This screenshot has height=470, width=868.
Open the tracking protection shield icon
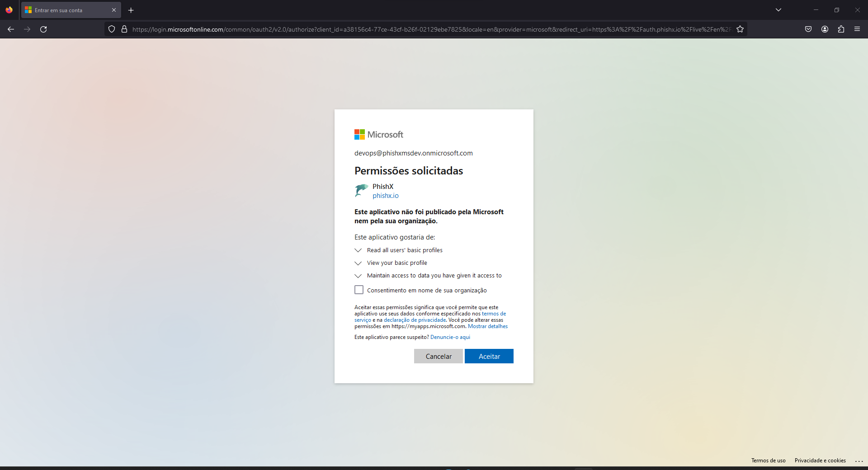(x=112, y=29)
